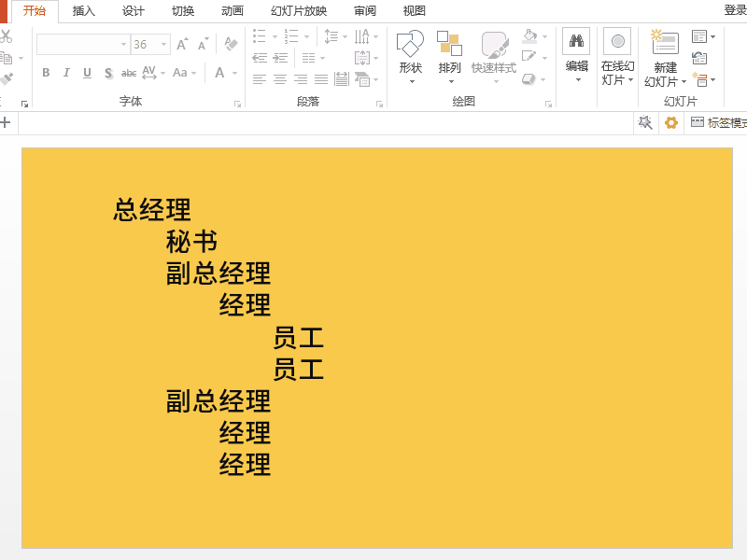Click the New Slide (新建幻灯片) icon
The height and width of the screenshot is (560, 747).
coord(665,43)
